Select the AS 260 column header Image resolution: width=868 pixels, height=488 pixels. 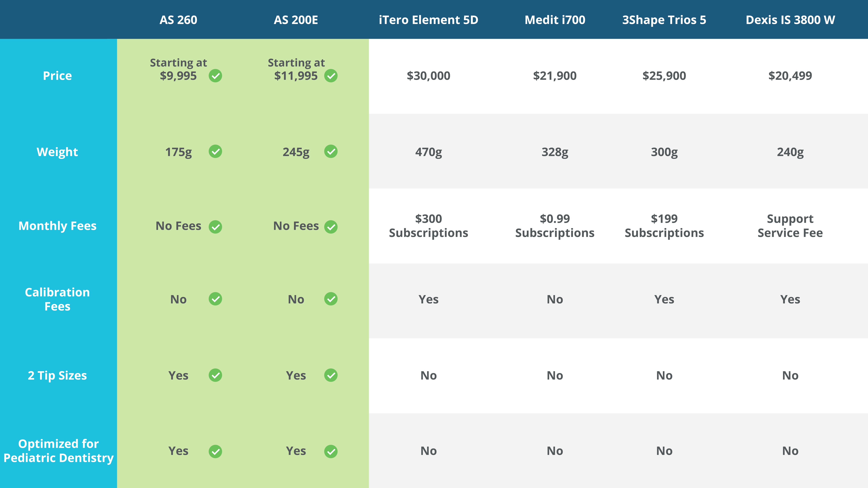point(178,20)
